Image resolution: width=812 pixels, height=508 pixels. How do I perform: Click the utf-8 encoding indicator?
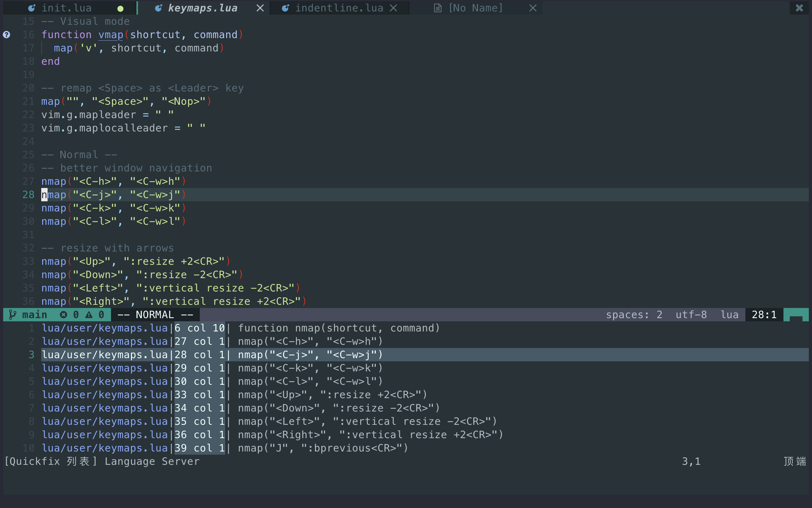691,315
